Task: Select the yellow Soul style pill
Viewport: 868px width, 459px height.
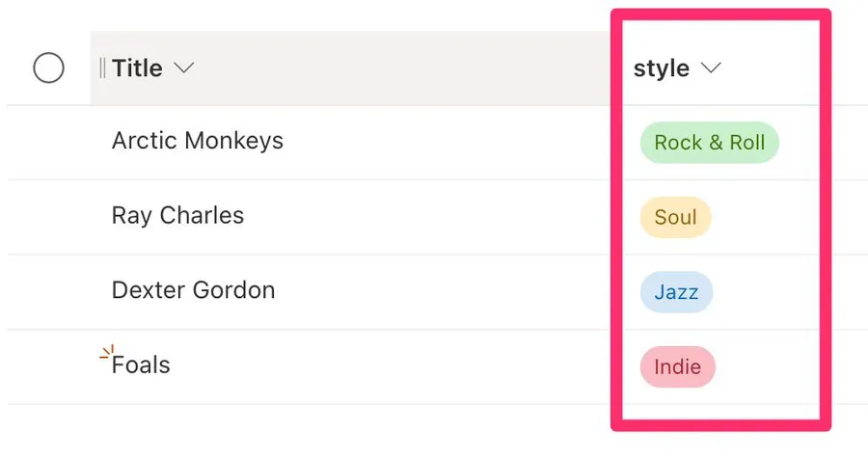Action: pyautogui.click(x=675, y=218)
